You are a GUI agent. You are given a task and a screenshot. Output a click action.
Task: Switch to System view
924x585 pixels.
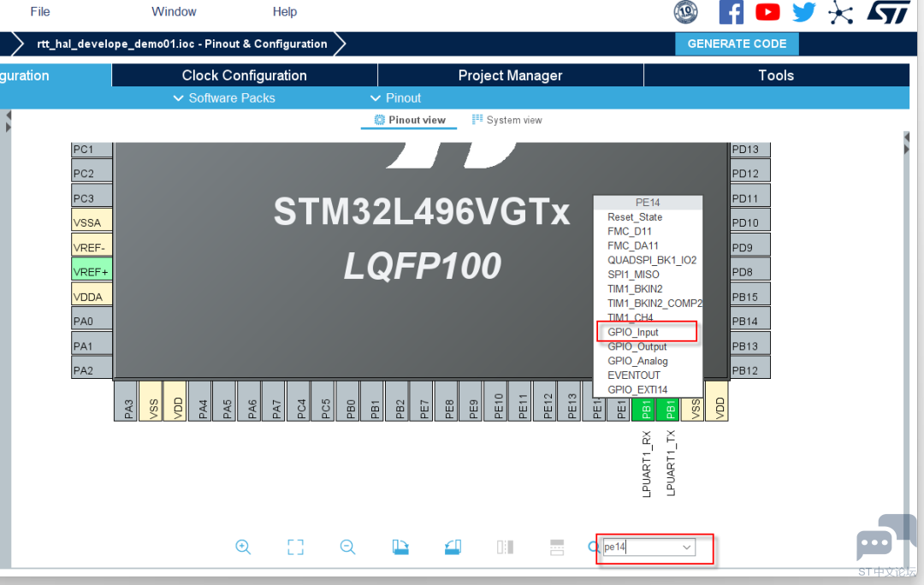506,120
